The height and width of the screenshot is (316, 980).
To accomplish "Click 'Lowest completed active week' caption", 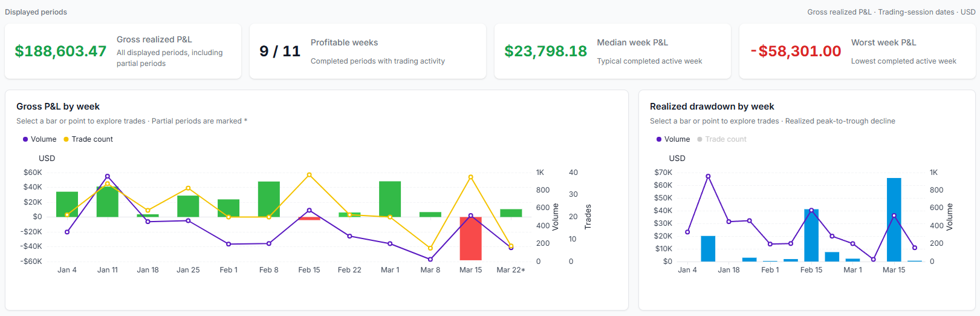I will pos(903,61).
